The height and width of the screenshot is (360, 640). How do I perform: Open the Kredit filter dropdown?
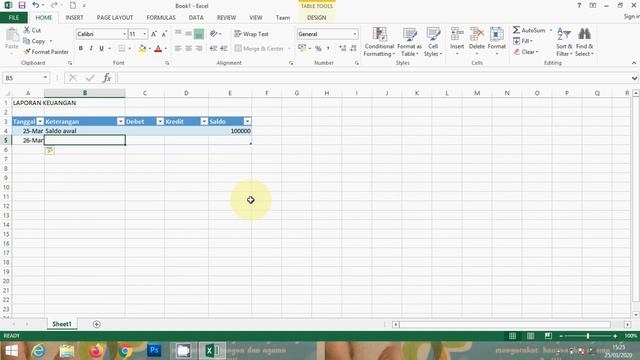pos(204,121)
